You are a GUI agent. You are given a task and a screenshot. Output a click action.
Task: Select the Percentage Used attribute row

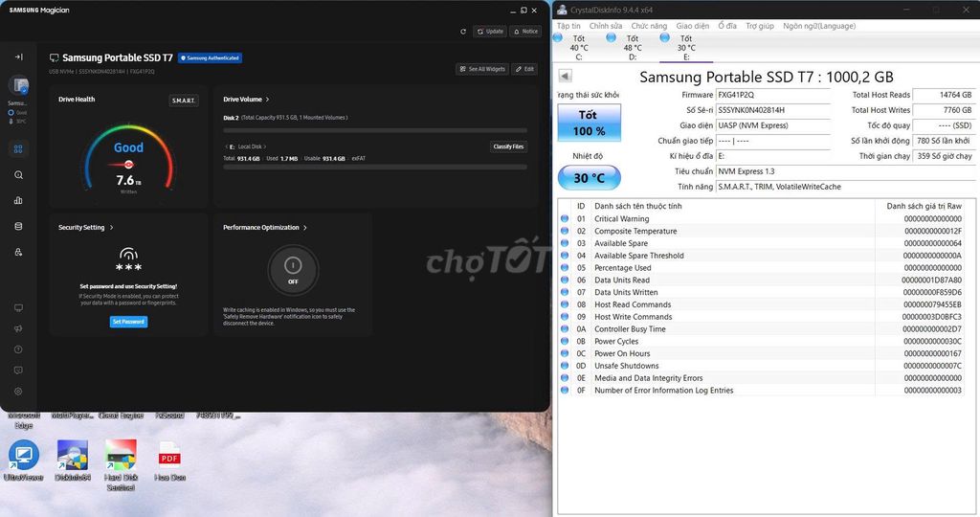coord(761,267)
